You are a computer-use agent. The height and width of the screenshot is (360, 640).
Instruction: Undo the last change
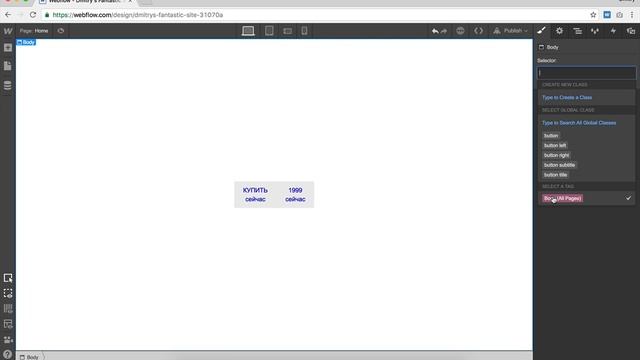coord(435,31)
